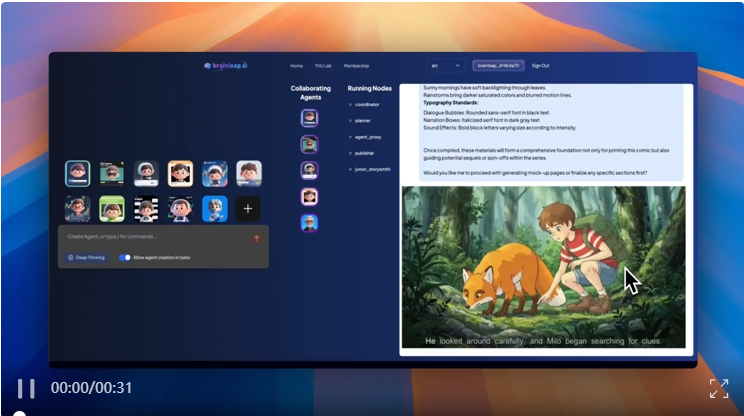Select the astronaut agent on dark grey in the agent grid

[146, 173]
